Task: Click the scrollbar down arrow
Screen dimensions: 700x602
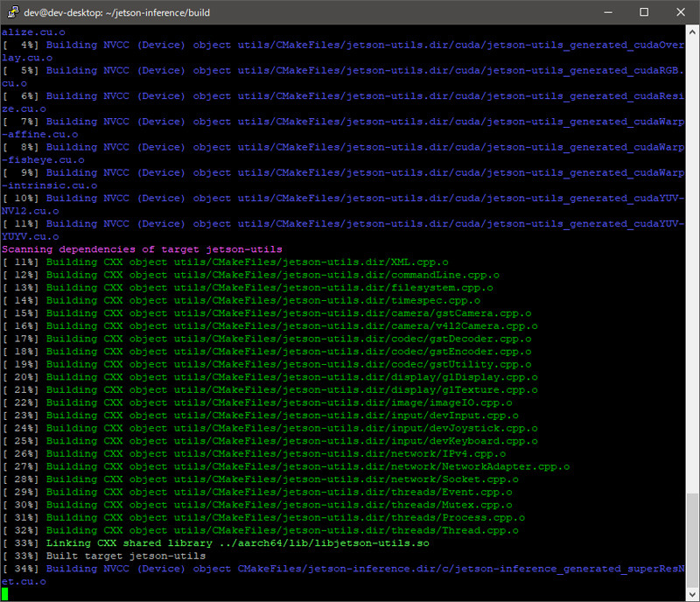Action: pyautogui.click(x=692, y=594)
